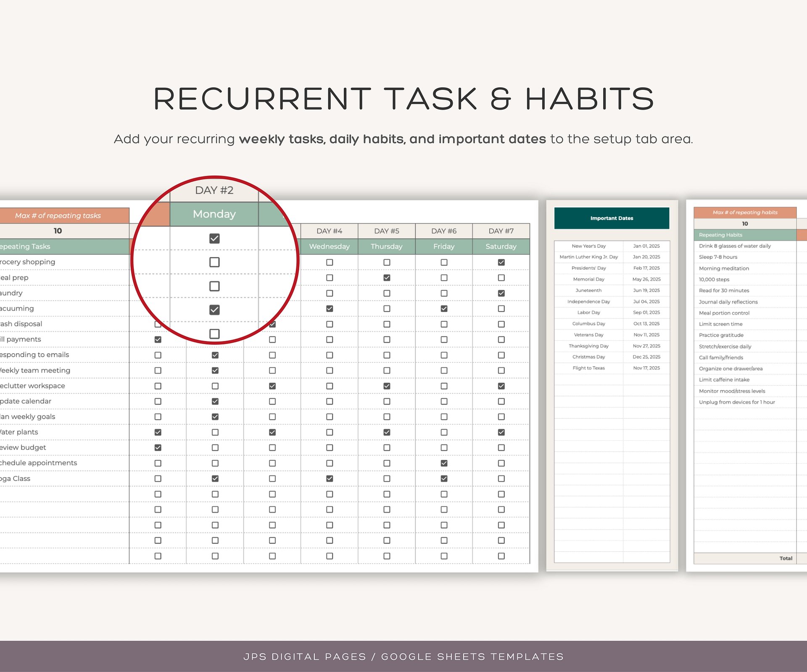Screen dimensions: 807x672
Task: Uncheck Water plants on Thursday
Action: [x=387, y=432]
